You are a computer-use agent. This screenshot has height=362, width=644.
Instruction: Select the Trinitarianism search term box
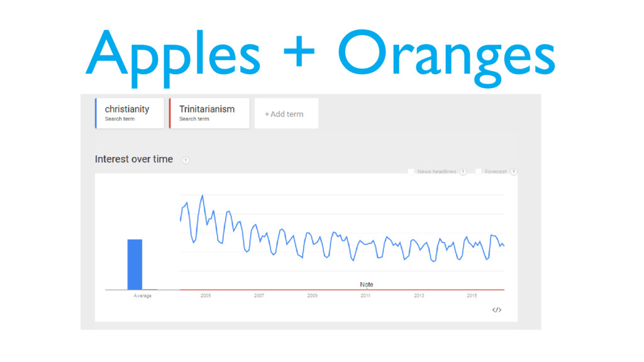(209, 113)
